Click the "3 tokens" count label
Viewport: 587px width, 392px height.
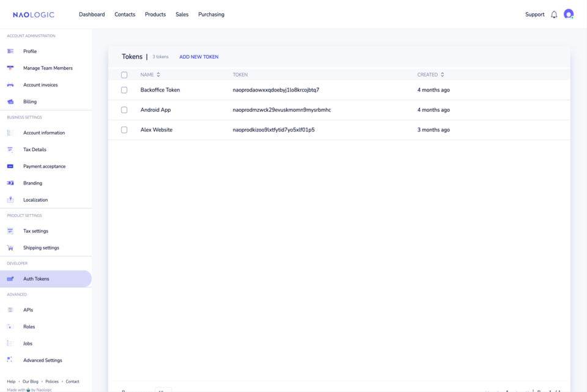click(x=161, y=57)
